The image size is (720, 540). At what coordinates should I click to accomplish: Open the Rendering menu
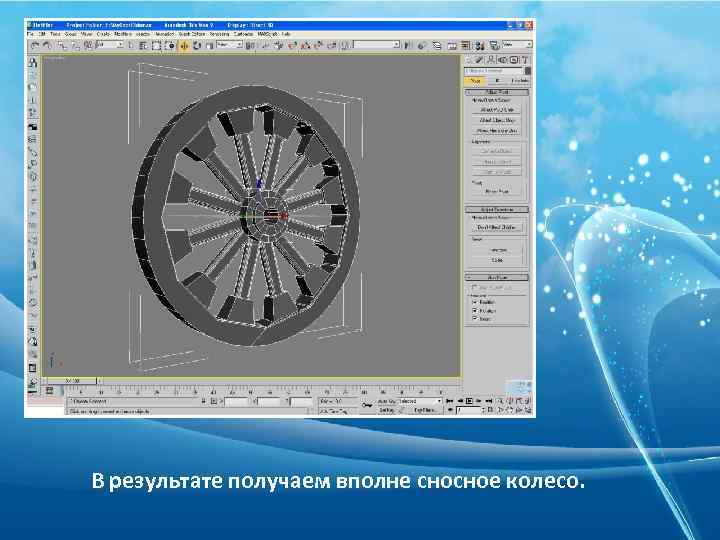click(x=219, y=34)
